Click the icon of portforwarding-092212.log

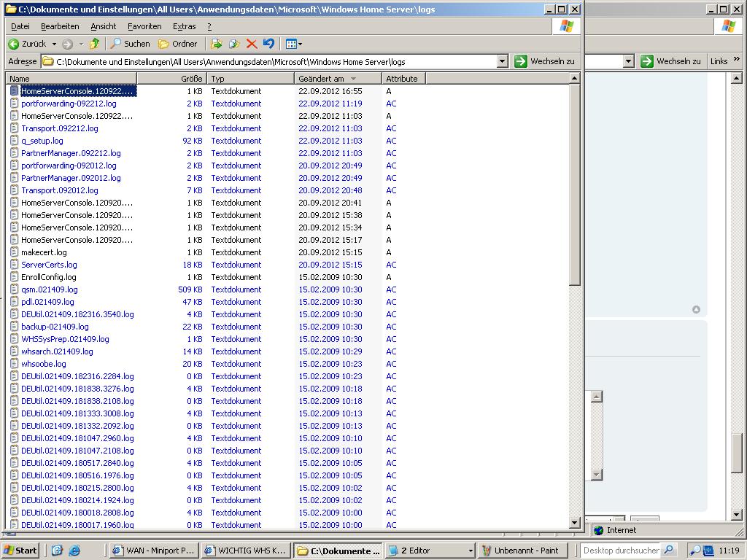pos(15,104)
